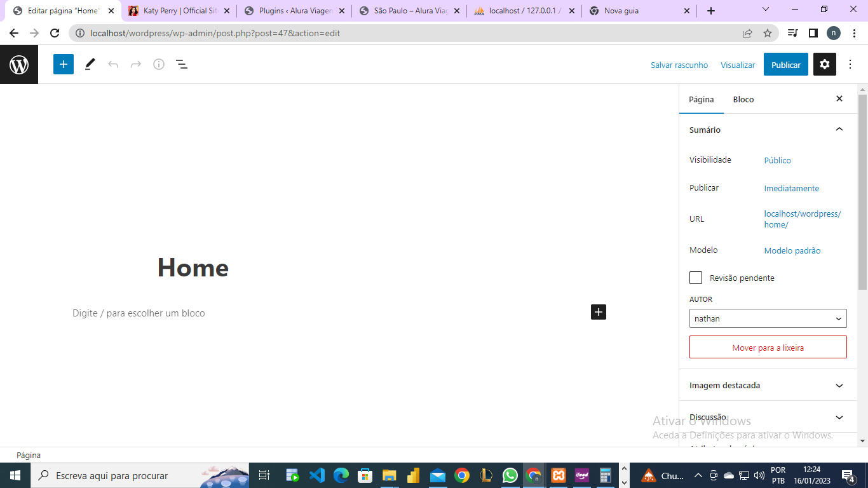
Task: Show hidden system tray icons chevron
Action: [698, 475]
